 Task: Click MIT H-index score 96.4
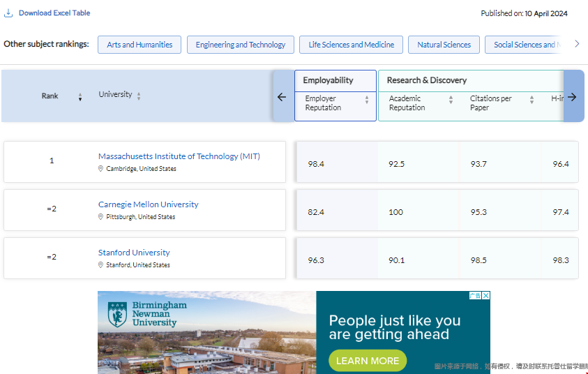pos(561,164)
